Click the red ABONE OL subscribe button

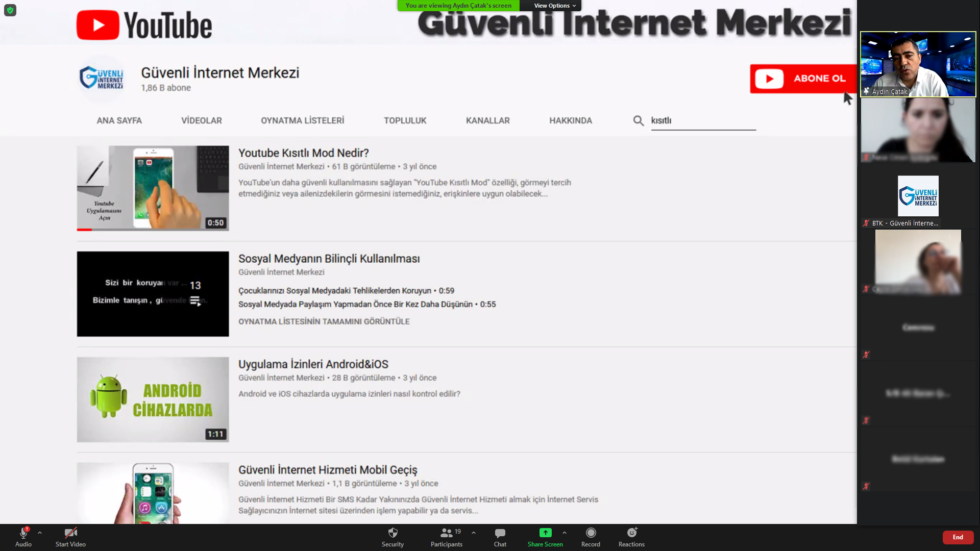click(803, 79)
